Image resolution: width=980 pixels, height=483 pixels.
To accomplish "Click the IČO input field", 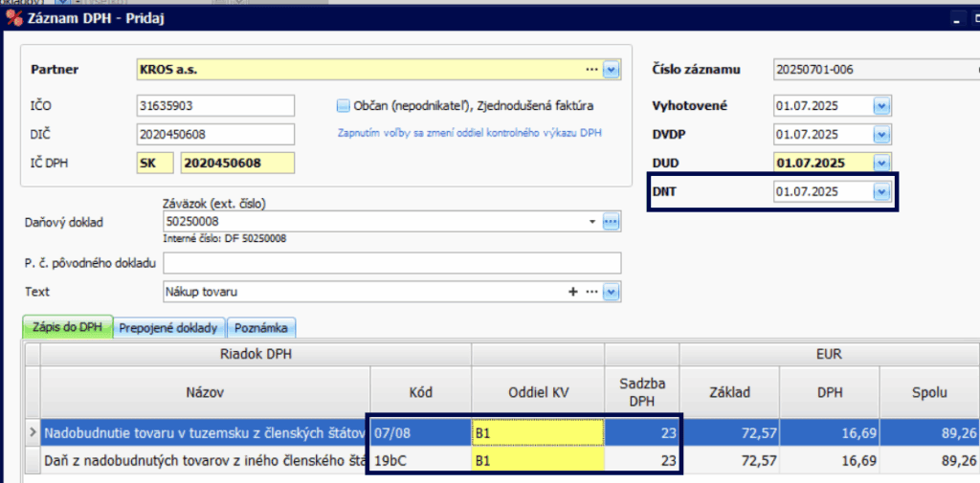I will pos(215,105).
